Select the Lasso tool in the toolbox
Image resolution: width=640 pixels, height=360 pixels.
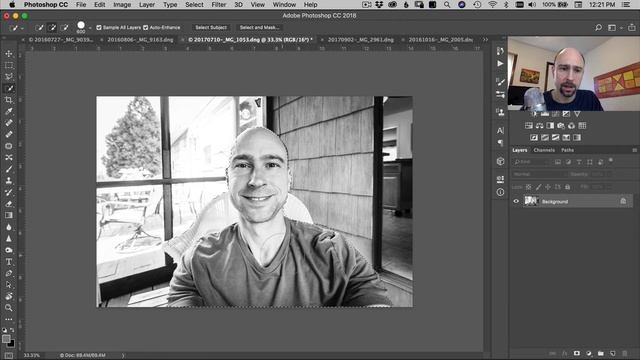pyautogui.click(x=9, y=77)
